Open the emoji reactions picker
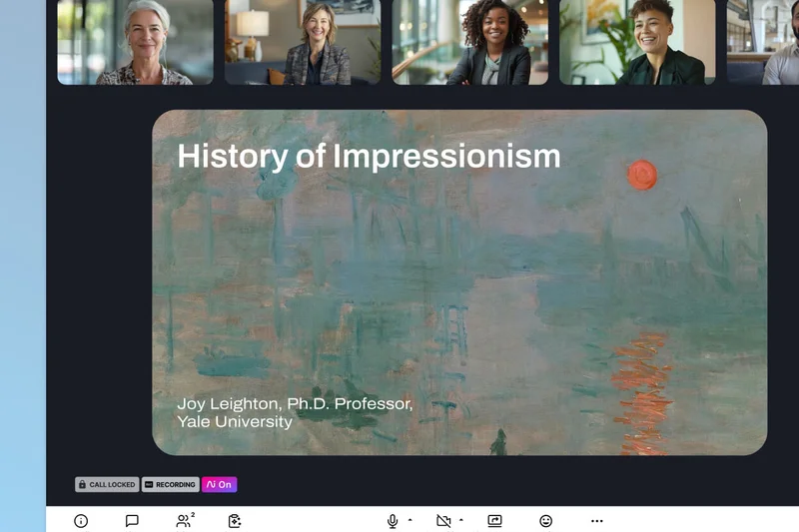The height and width of the screenshot is (532, 799). click(545, 521)
